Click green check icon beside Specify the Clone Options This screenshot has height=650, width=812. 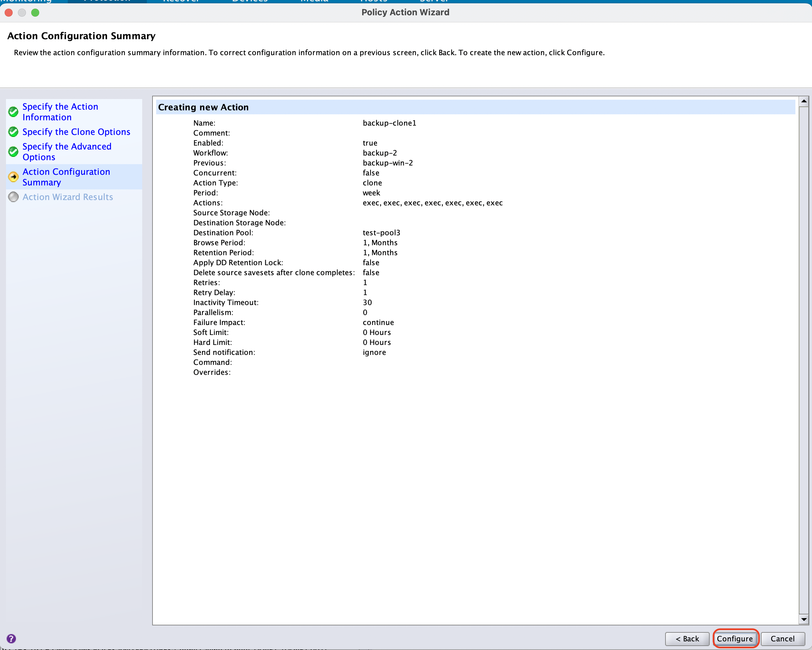point(13,132)
